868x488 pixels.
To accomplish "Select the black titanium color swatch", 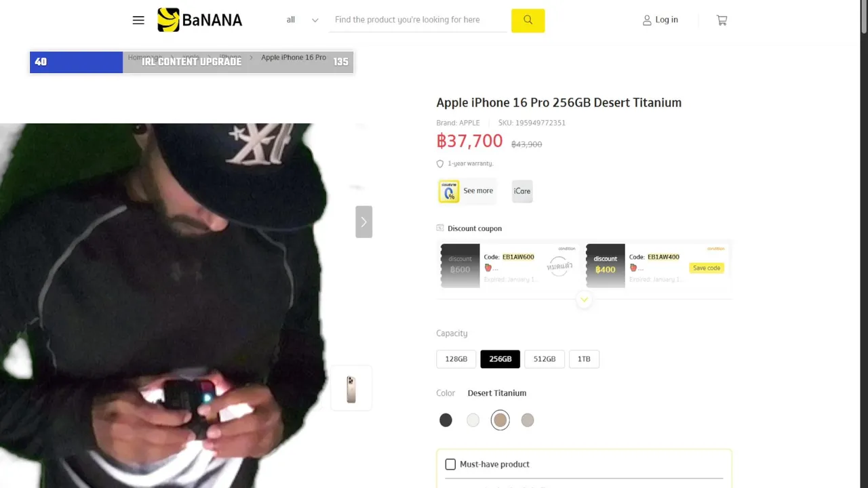I will (x=446, y=420).
